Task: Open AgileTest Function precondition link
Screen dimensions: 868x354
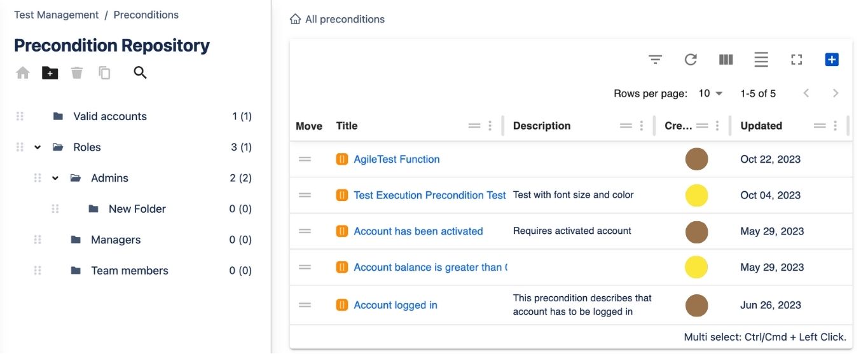Action: 397,160
